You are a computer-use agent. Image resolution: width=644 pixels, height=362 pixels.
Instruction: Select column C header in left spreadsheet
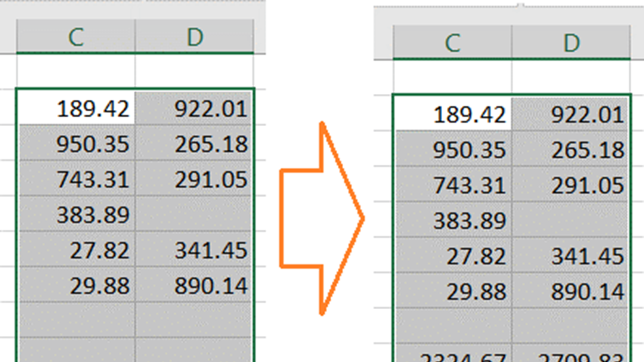tap(76, 37)
